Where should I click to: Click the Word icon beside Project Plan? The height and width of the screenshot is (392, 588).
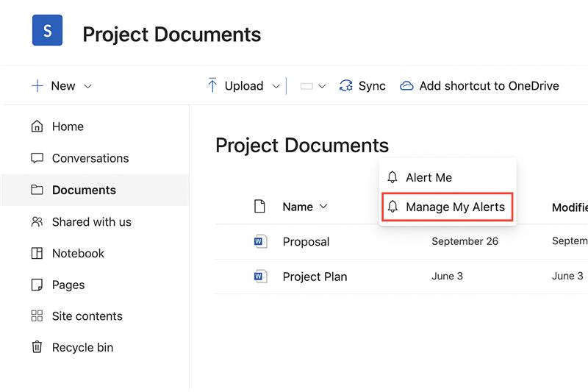tap(259, 277)
